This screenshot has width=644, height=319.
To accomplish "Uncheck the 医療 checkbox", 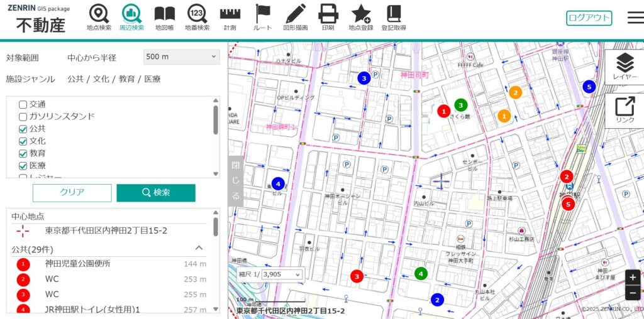I will pyautogui.click(x=23, y=166).
